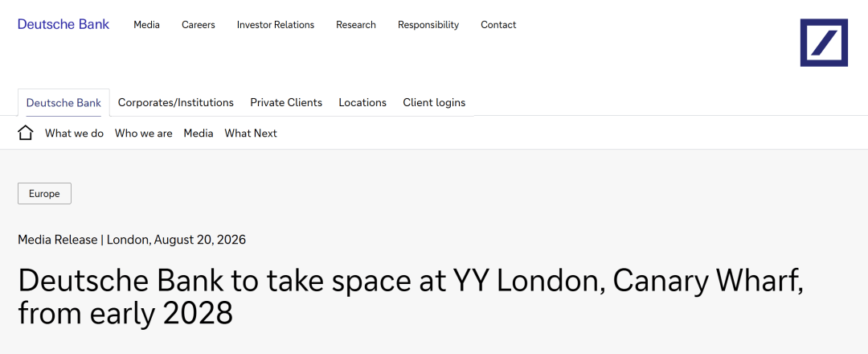
Task: Expand the What we do submenu
Action: click(74, 134)
